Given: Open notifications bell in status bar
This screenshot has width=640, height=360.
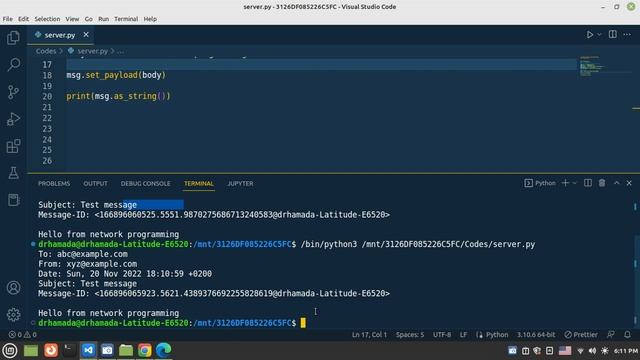Looking at the screenshot, I should tap(627, 335).
